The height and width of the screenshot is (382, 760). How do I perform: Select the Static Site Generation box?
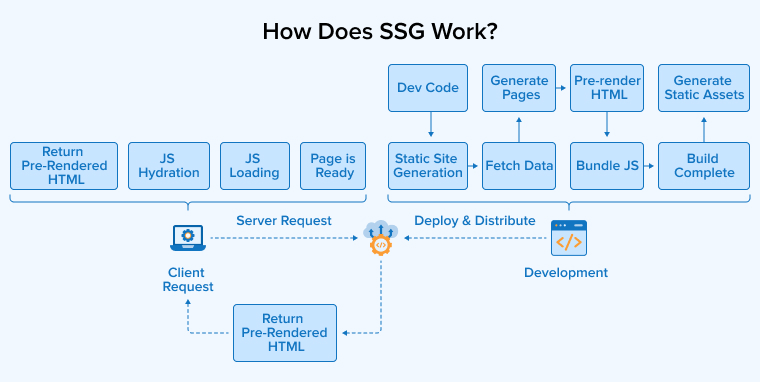pyautogui.click(x=428, y=166)
